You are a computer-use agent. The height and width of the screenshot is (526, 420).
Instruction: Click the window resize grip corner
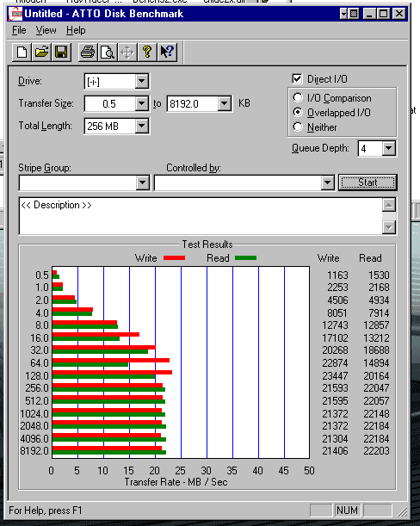coord(402,511)
